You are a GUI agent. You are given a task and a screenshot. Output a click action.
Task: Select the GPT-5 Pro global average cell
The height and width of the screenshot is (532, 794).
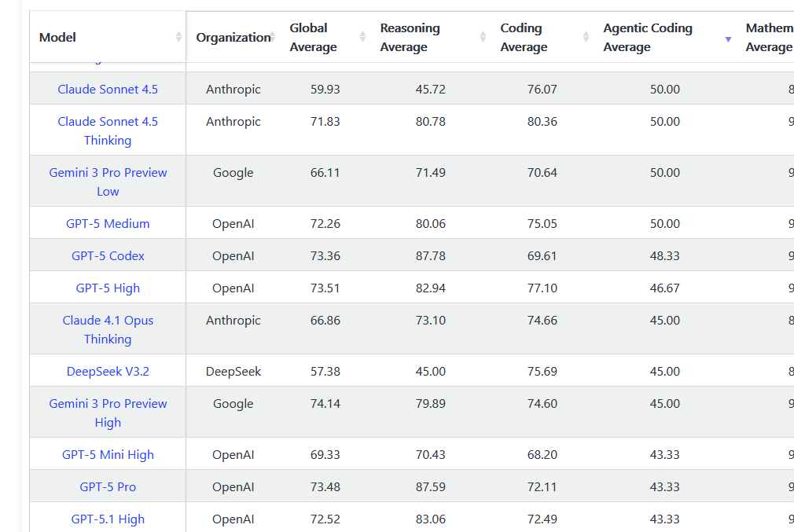click(x=325, y=486)
